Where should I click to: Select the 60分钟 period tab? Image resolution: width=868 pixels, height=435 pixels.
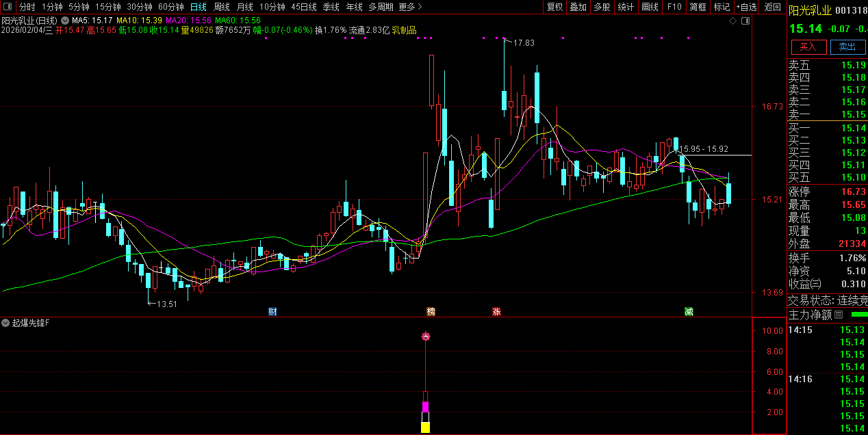[x=171, y=7]
